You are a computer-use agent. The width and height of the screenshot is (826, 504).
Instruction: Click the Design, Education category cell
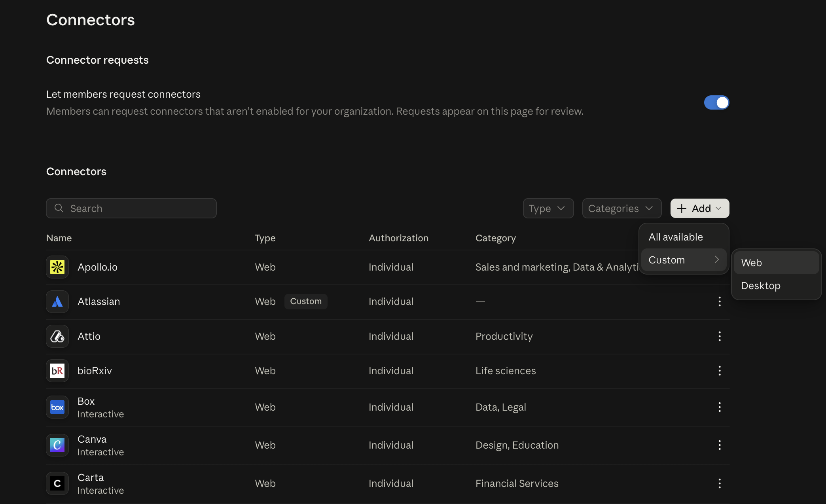[517, 445]
